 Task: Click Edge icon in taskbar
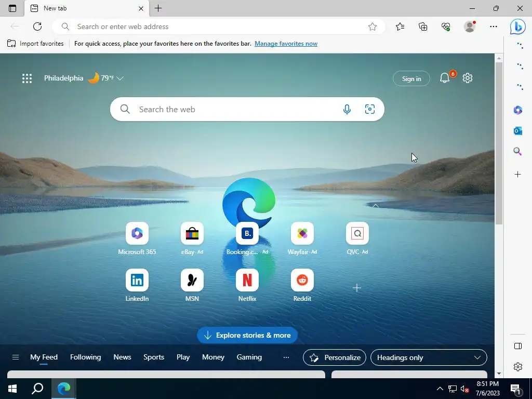(x=63, y=389)
